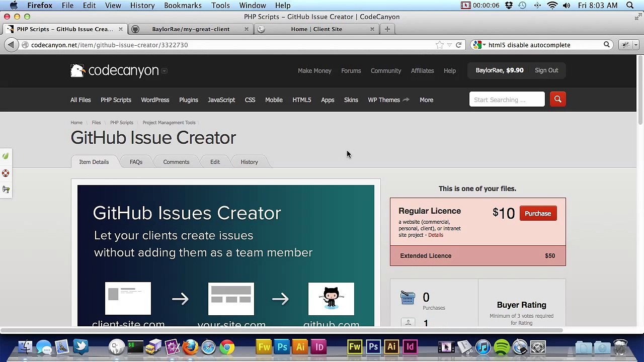Image resolution: width=644 pixels, height=362 pixels.
Task: Open the WordPress category link
Action: 155,100
